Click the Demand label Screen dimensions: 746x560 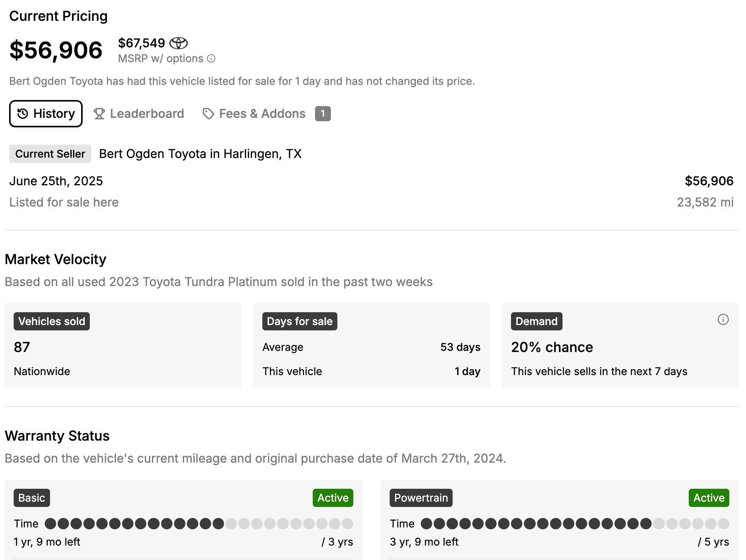[x=536, y=321]
